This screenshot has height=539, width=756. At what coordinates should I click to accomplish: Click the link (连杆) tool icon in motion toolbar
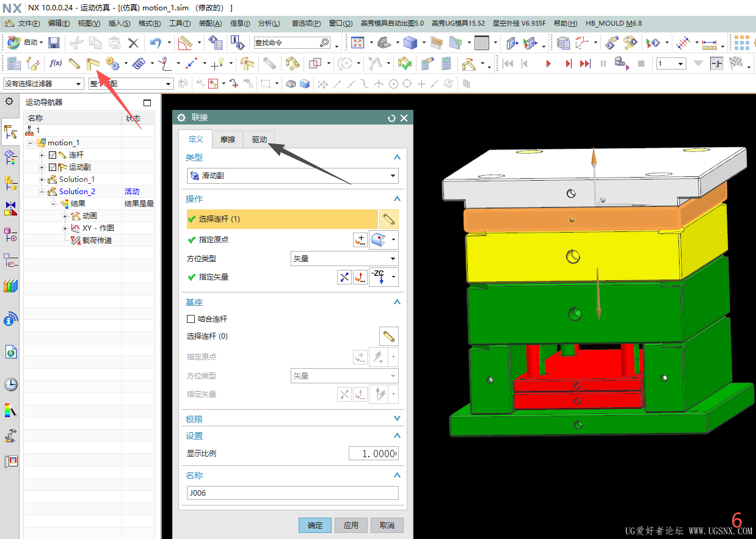click(75, 63)
